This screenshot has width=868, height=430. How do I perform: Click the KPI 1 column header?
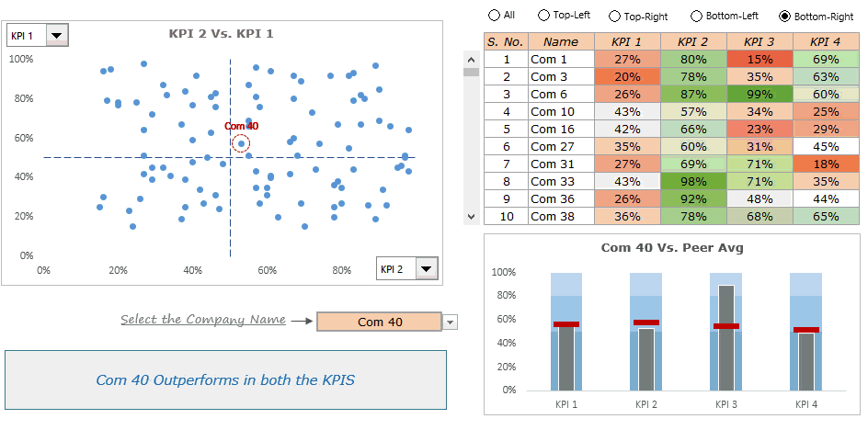tap(627, 41)
